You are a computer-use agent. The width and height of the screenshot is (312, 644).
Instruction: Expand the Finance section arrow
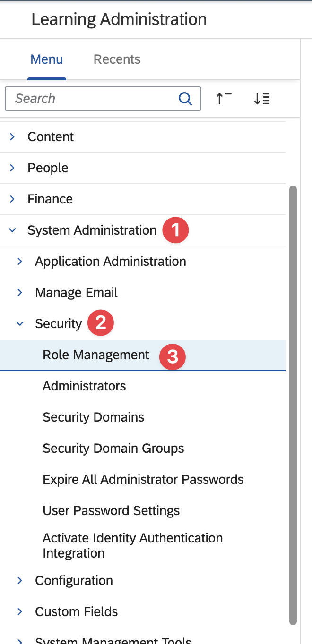click(x=13, y=199)
